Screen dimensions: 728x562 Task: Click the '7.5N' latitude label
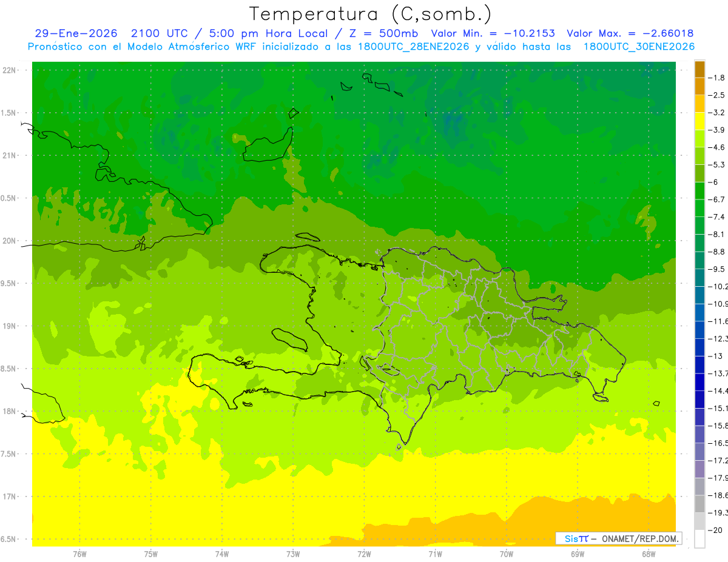point(8,454)
